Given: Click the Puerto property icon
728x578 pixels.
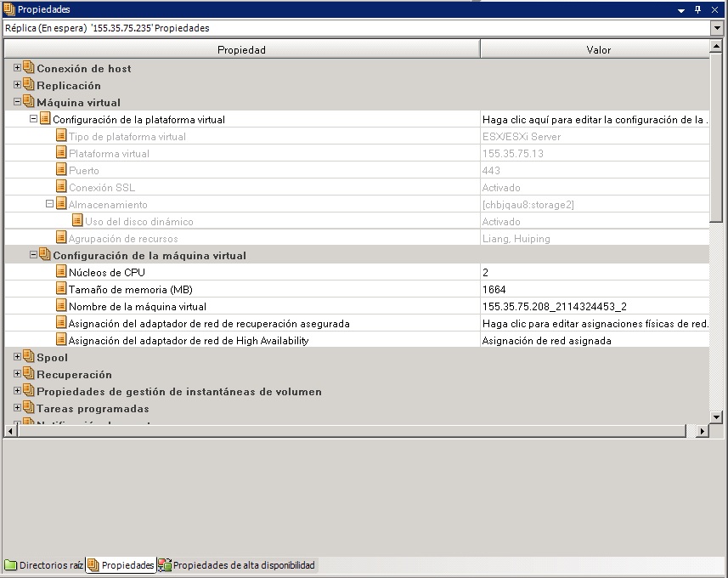Looking at the screenshot, I should tap(61, 170).
